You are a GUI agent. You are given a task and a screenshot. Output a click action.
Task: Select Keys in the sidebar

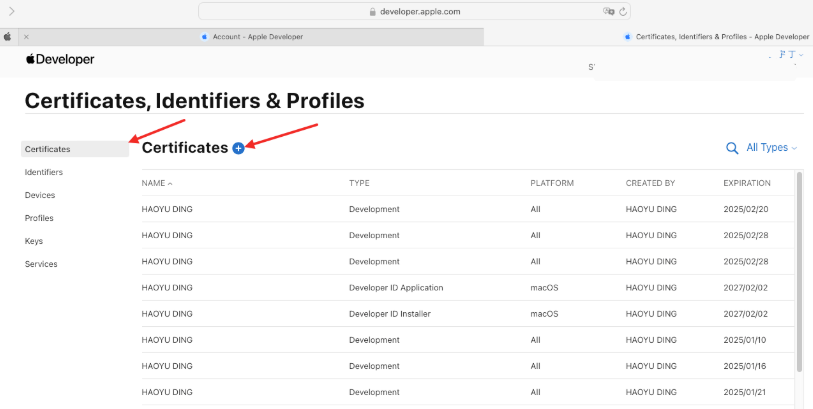coord(34,241)
